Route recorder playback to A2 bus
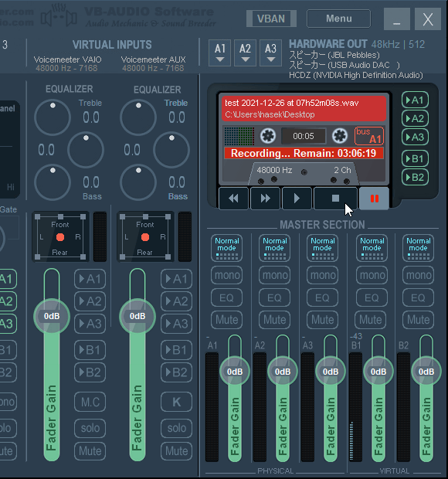 [x=415, y=118]
